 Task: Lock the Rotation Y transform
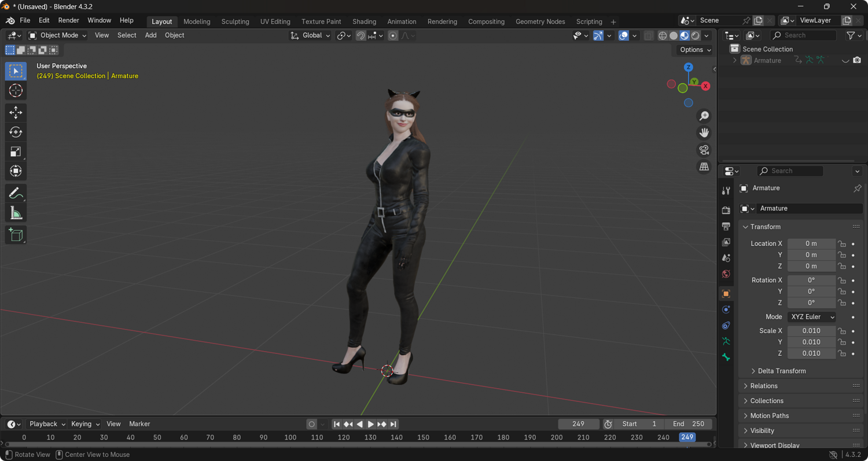point(843,292)
